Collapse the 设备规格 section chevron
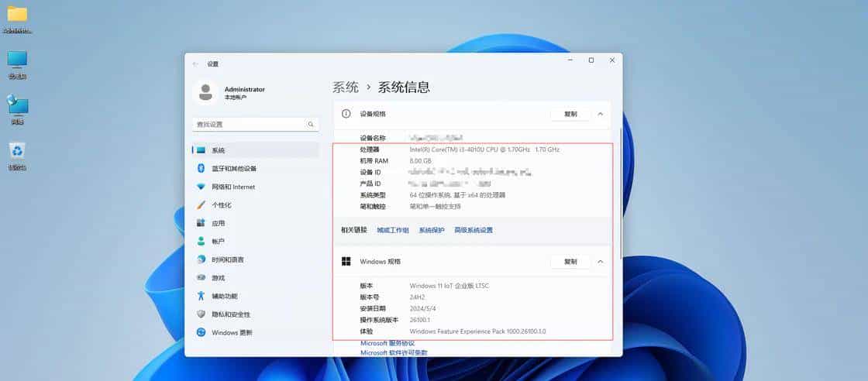The height and width of the screenshot is (381, 868). 601,114
